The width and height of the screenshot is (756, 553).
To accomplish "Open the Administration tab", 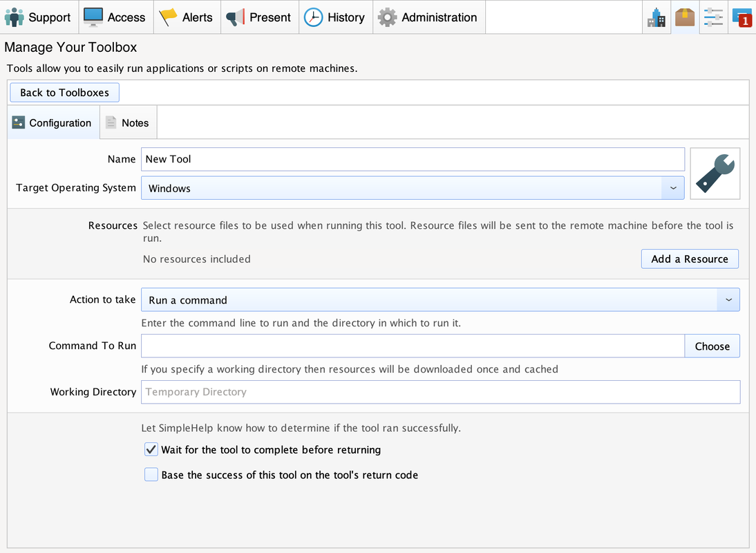I will [428, 17].
